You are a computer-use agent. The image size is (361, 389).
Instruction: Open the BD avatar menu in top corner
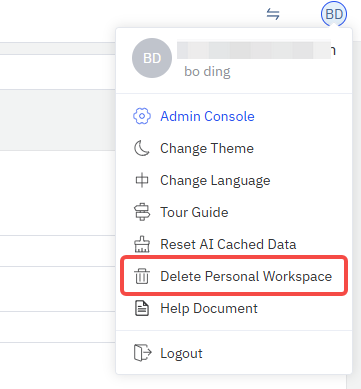coord(334,14)
